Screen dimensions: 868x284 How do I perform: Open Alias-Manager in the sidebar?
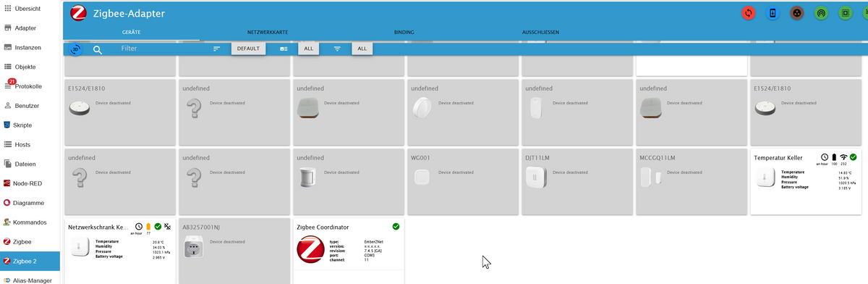click(30, 280)
